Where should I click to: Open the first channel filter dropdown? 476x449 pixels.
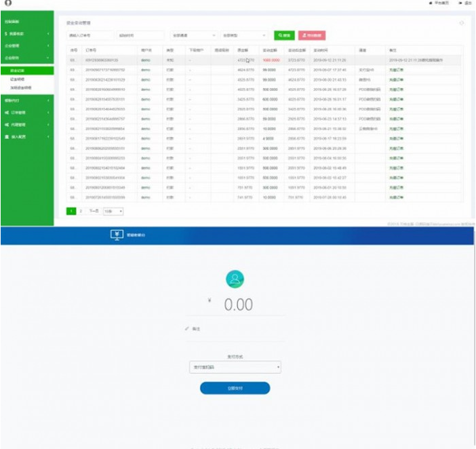click(x=193, y=35)
